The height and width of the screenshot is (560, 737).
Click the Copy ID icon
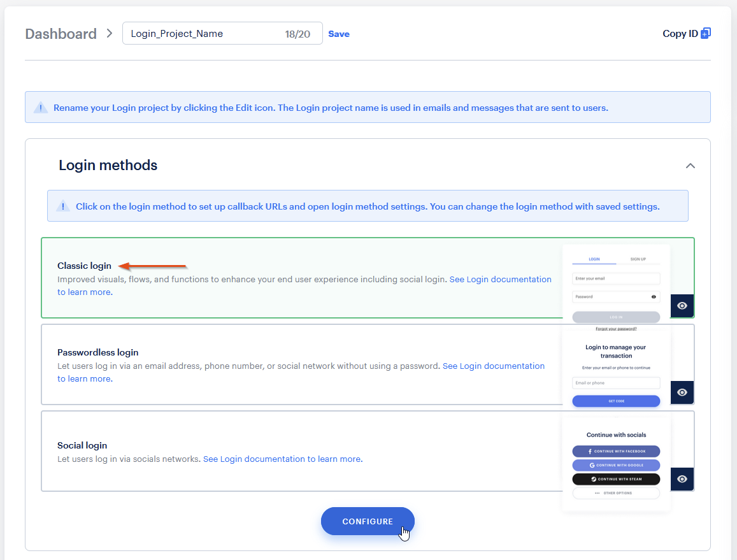click(x=706, y=33)
